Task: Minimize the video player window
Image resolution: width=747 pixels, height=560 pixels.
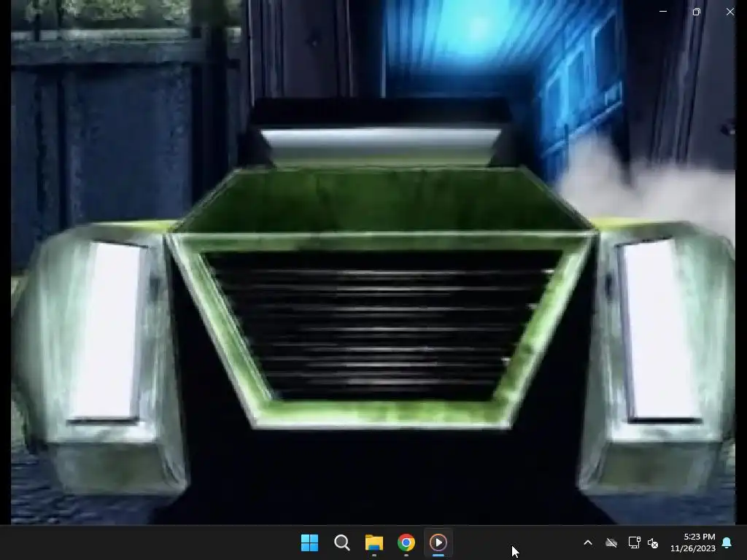Action: coord(663,12)
